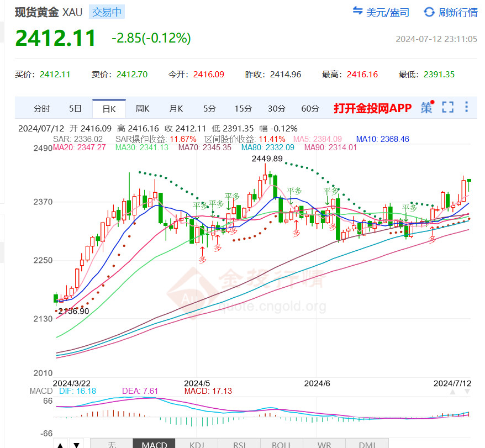Click small gray down triangle near 2024/7/12
This screenshot has height=448, width=485.
[x=467, y=391]
